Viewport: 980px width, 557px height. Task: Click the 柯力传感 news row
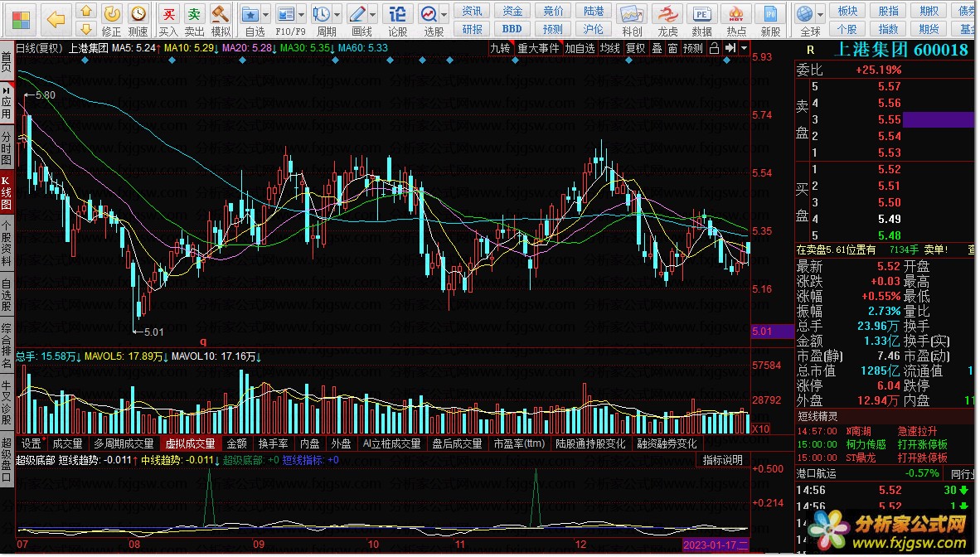click(x=884, y=444)
